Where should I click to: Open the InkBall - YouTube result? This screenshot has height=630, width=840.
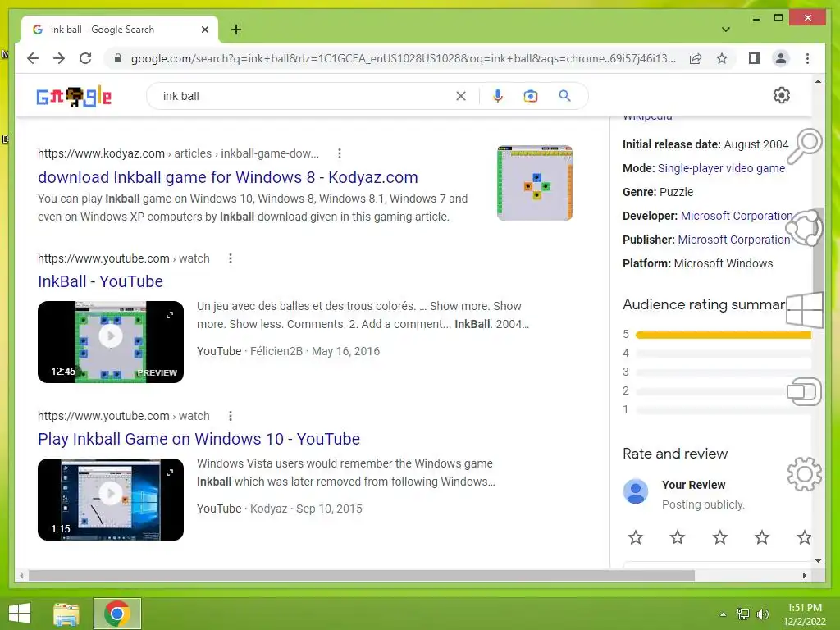coord(100,281)
